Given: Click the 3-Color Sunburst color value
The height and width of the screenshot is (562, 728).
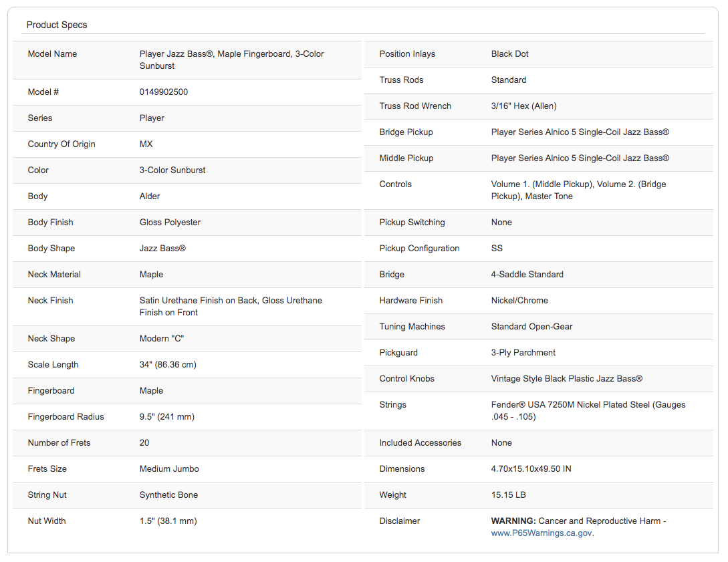Looking at the screenshot, I should pyautogui.click(x=172, y=170).
